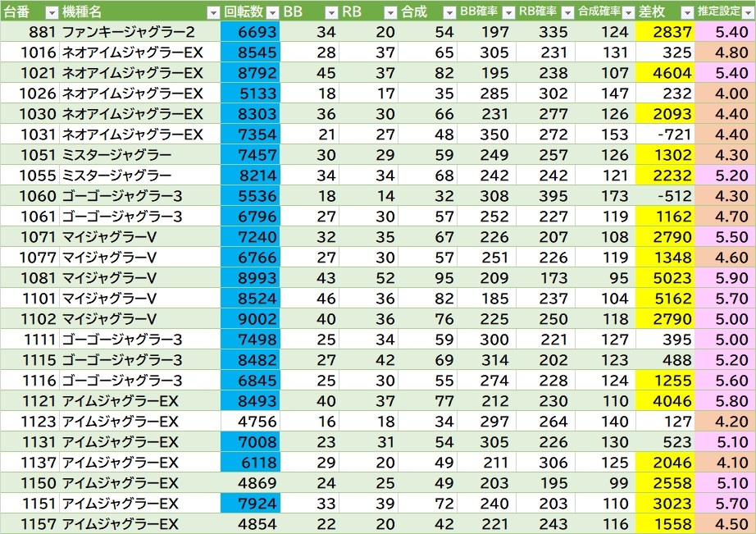Select the 差枚 cell 4046
The image size is (756, 534).
point(665,401)
